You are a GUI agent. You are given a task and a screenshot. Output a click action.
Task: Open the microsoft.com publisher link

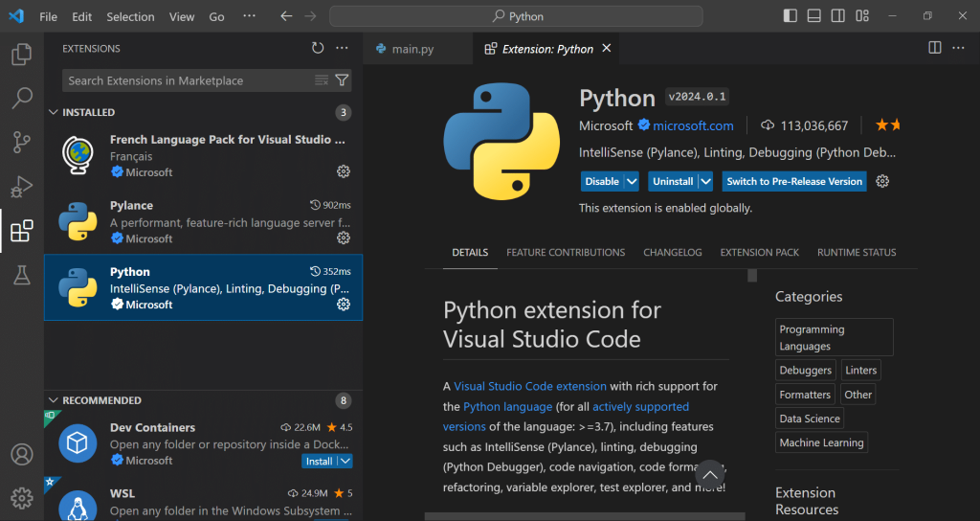(x=693, y=125)
